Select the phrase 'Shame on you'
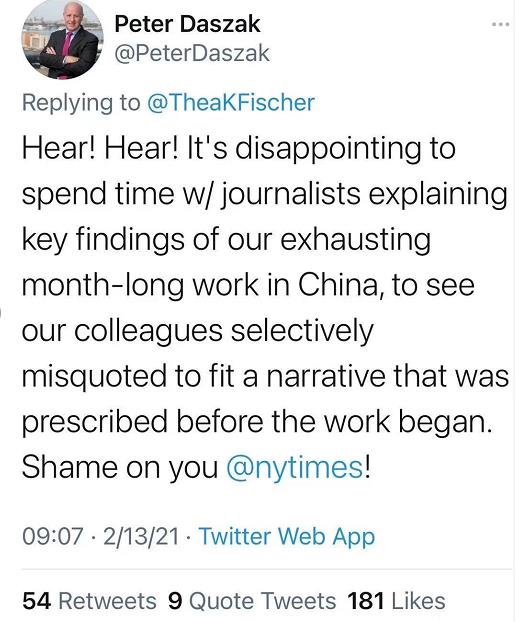The image size is (515, 622). coord(120,467)
